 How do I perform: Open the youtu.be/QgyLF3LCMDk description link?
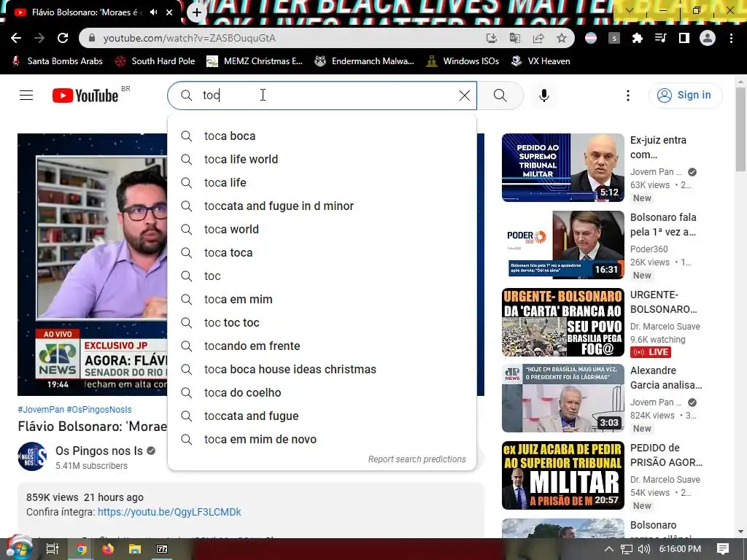169,512
